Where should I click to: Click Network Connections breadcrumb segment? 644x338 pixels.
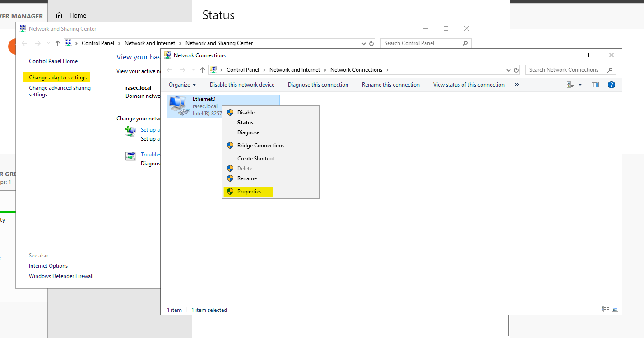tap(356, 70)
